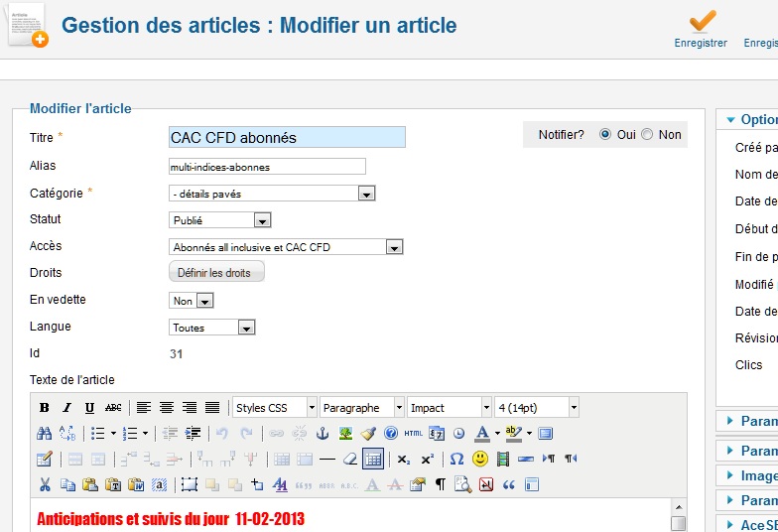Open the special character Omega tool
Viewport: 778px width, 532px height.
point(456,459)
